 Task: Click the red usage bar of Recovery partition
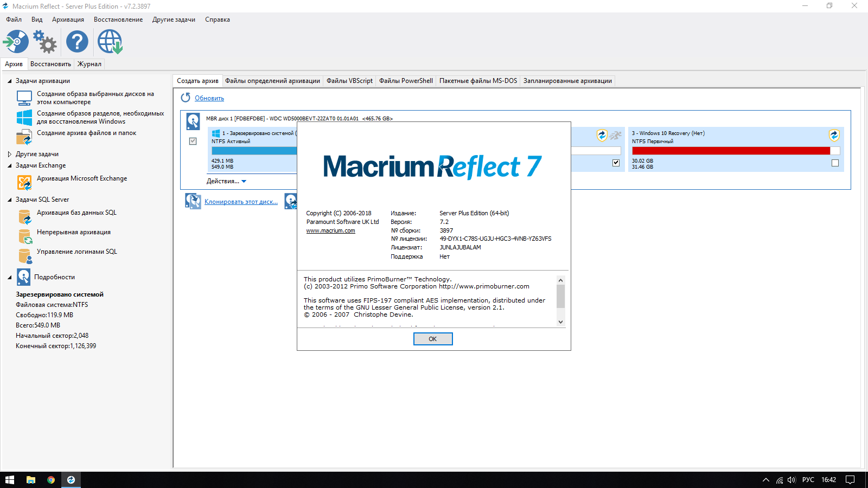(731, 151)
